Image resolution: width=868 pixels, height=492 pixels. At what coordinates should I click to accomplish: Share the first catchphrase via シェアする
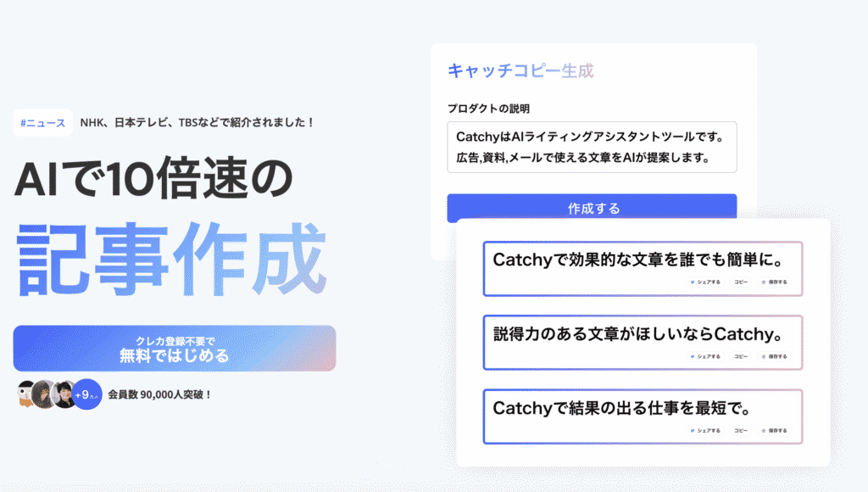click(x=706, y=282)
